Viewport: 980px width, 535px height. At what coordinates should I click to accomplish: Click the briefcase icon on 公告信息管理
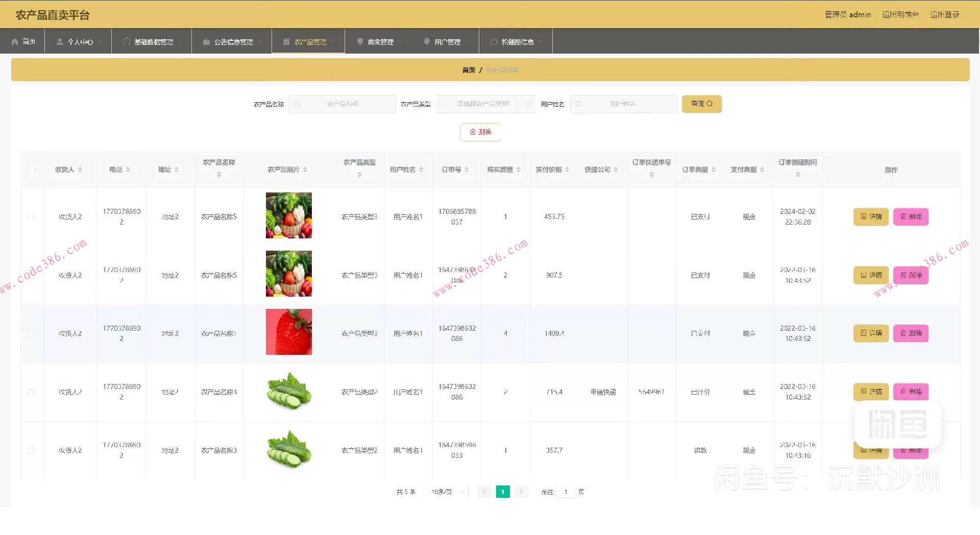[x=206, y=41]
